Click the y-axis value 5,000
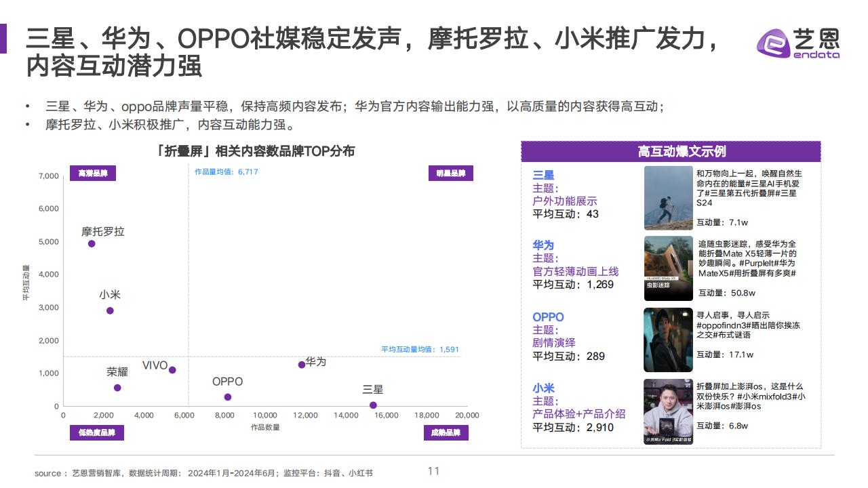This screenshot has height=488, width=868. coord(48,242)
